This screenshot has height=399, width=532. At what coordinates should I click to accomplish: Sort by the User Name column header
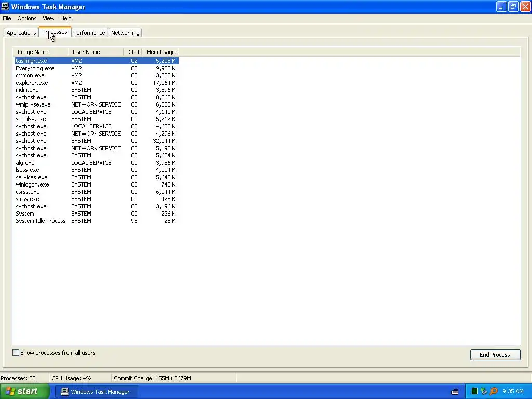[x=96, y=52]
